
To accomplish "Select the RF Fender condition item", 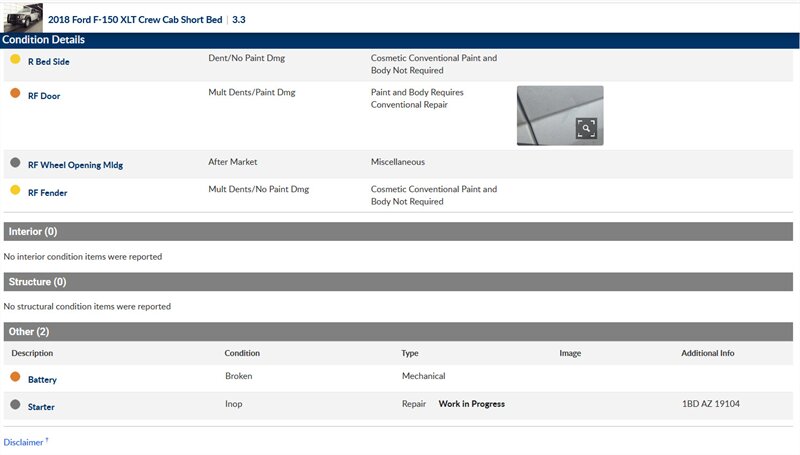I will (47, 193).
